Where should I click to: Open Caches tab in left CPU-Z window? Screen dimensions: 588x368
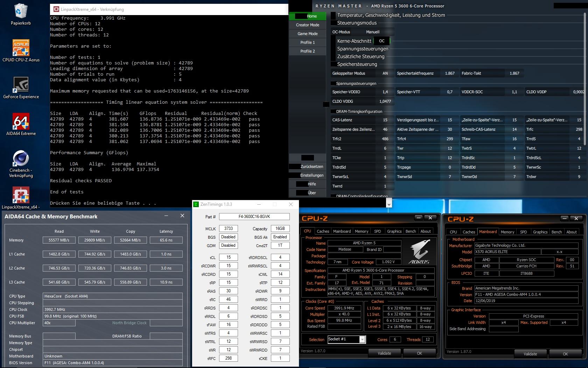click(x=323, y=231)
